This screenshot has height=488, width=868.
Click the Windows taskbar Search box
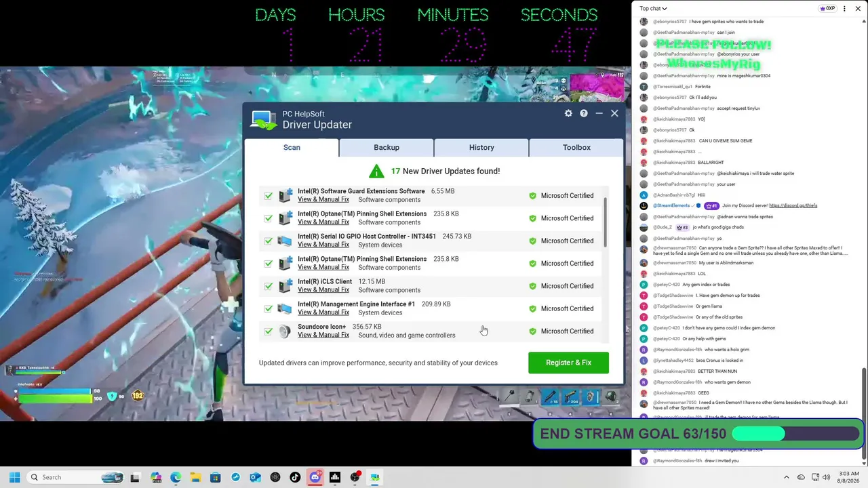point(75,477)
